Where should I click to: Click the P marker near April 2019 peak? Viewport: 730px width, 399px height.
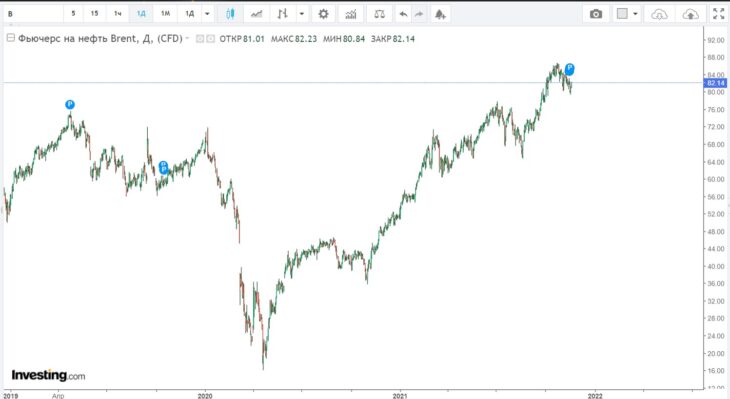tap(70, 104)
